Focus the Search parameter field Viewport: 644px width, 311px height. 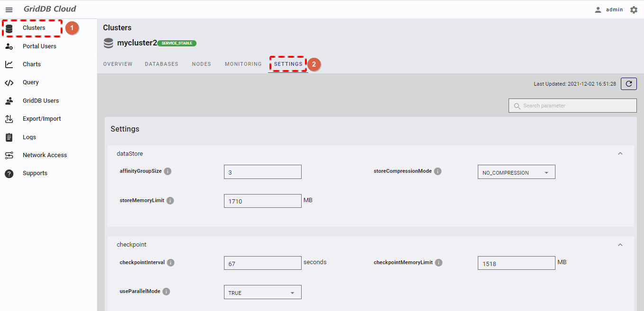[572, 106]
